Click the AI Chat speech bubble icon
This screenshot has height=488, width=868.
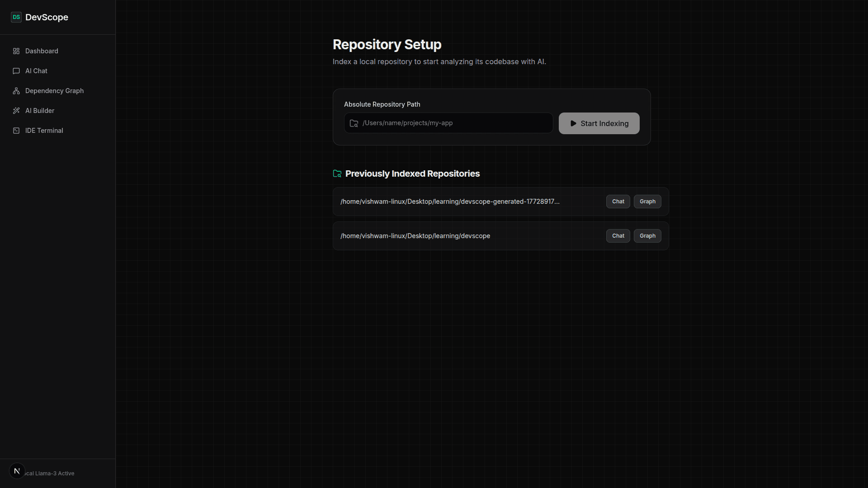pyautogui.click(x=16, y=71)
